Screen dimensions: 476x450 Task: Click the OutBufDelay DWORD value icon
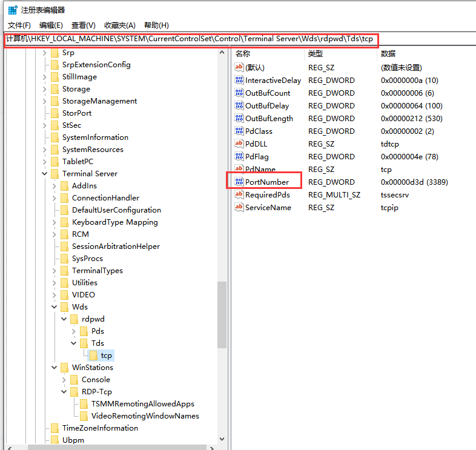click(239, 105)
